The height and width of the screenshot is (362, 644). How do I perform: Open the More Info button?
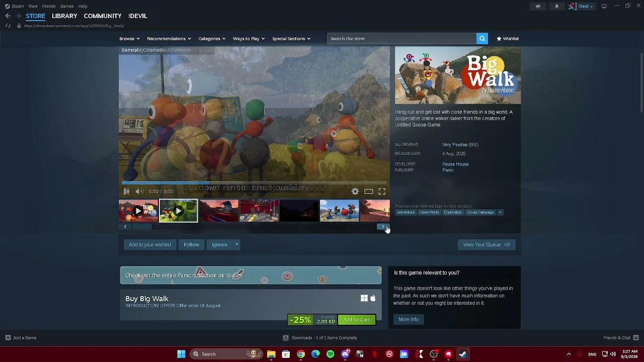(409, 319)
